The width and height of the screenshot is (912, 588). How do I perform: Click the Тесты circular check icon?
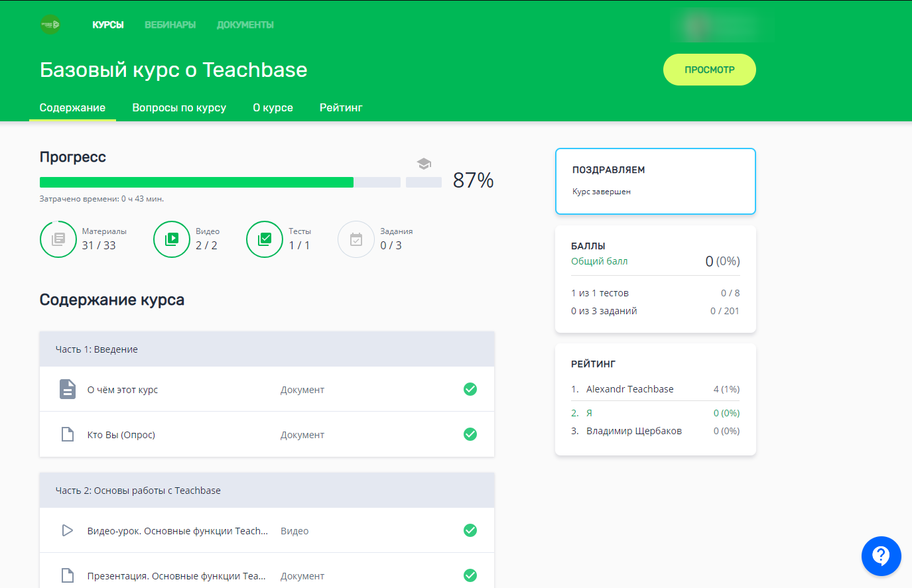click(265, 239)
